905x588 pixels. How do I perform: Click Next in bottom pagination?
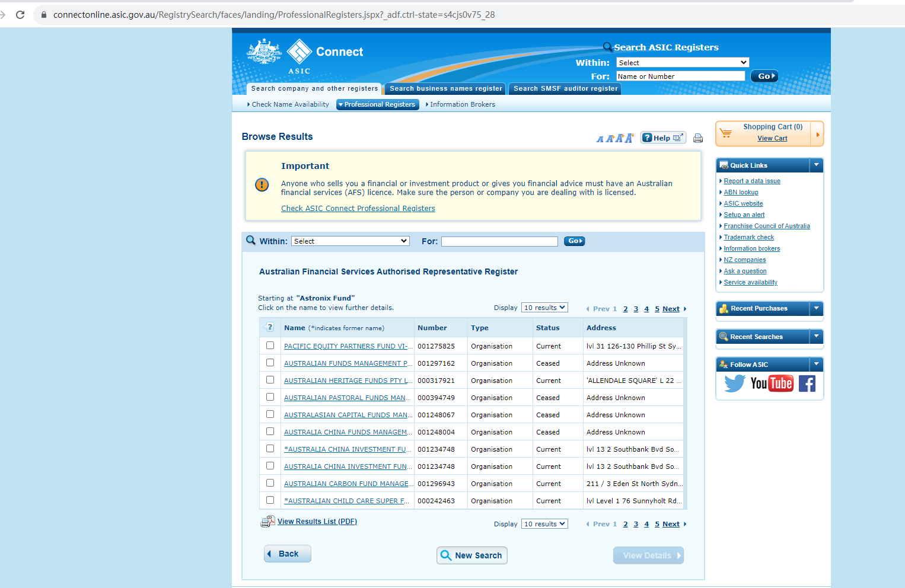(671, 524)
